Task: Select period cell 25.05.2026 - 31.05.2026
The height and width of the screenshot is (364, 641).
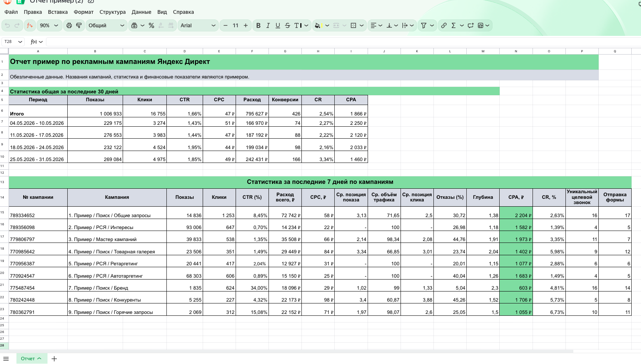Action: [38, 157]
